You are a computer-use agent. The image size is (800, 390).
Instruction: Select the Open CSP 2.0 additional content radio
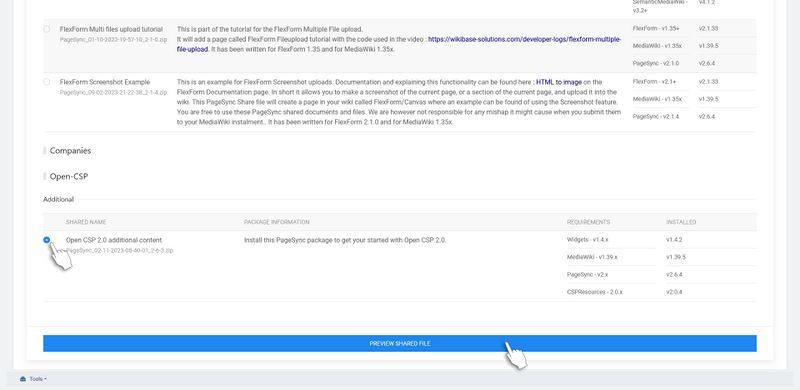(47, 240)
